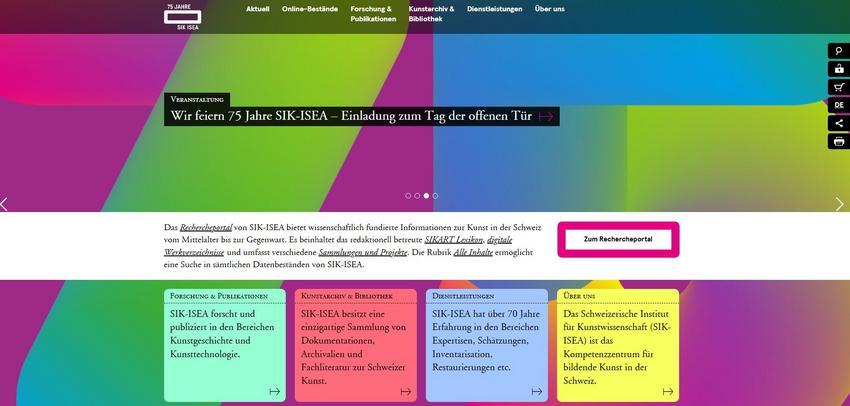Click the share icon
This screenshot has width=850, height=406.
coord(839,123)
